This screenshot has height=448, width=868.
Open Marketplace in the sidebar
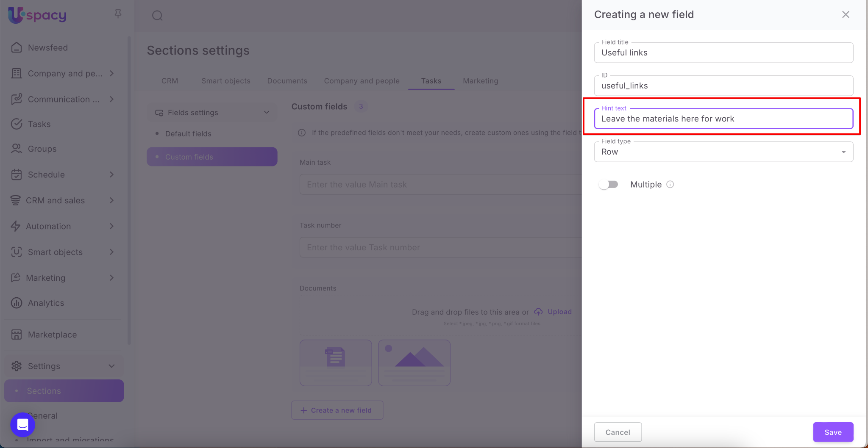pos(52,335)
